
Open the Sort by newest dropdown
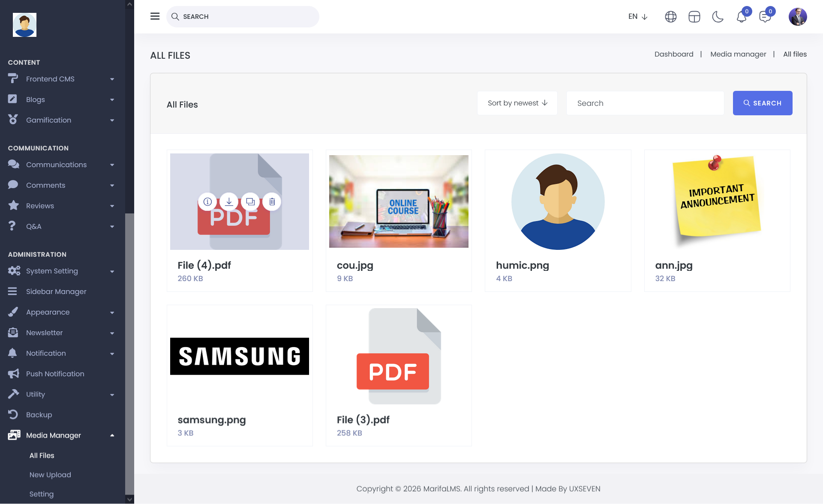(517, 103)
